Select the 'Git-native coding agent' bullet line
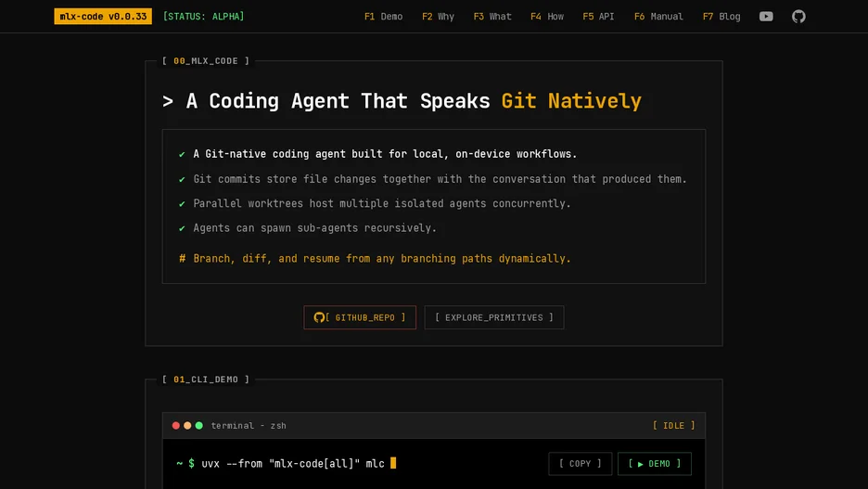868x489 pixels. click(385, 154)
